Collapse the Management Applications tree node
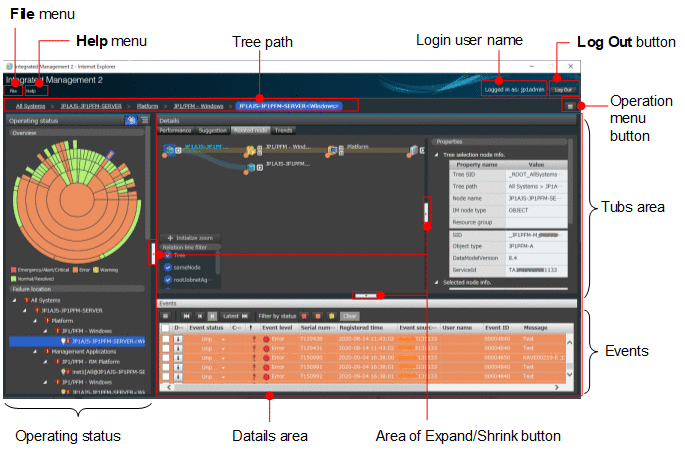 click(35, 352)
